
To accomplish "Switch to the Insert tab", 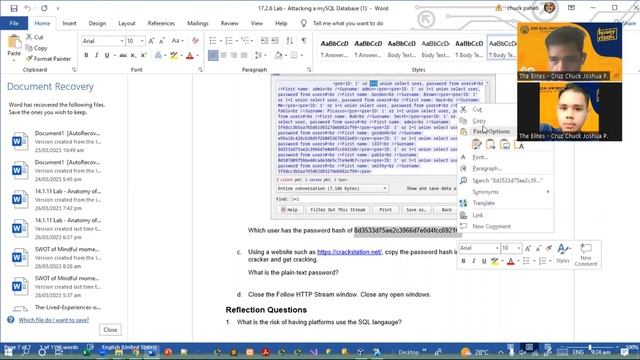I will [69, 23].
